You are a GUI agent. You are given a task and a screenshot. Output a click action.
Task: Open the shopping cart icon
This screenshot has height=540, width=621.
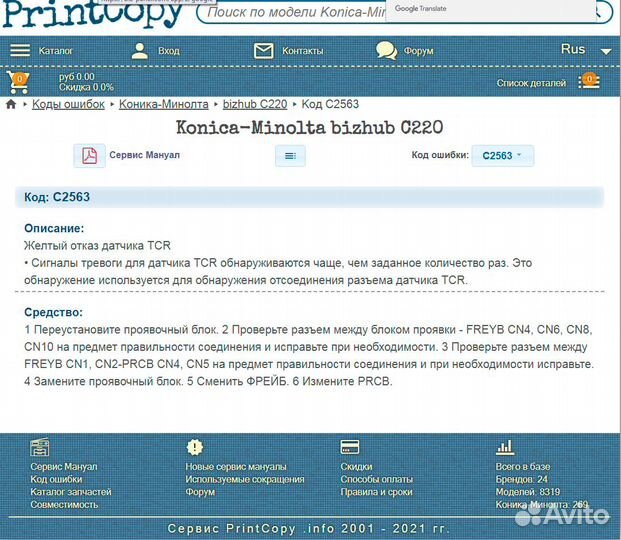point(17,82)
